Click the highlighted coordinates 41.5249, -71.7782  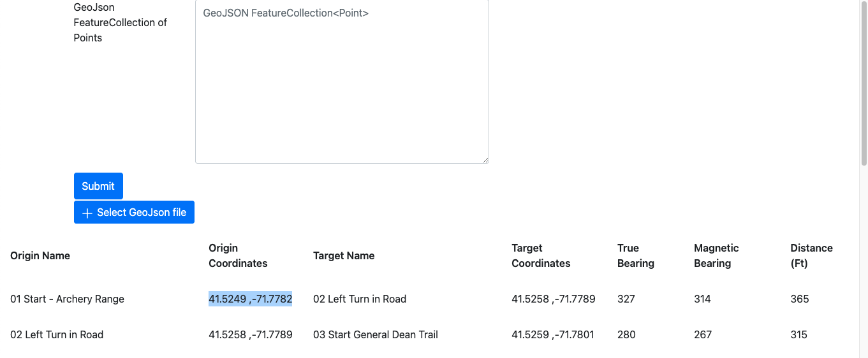250,299
